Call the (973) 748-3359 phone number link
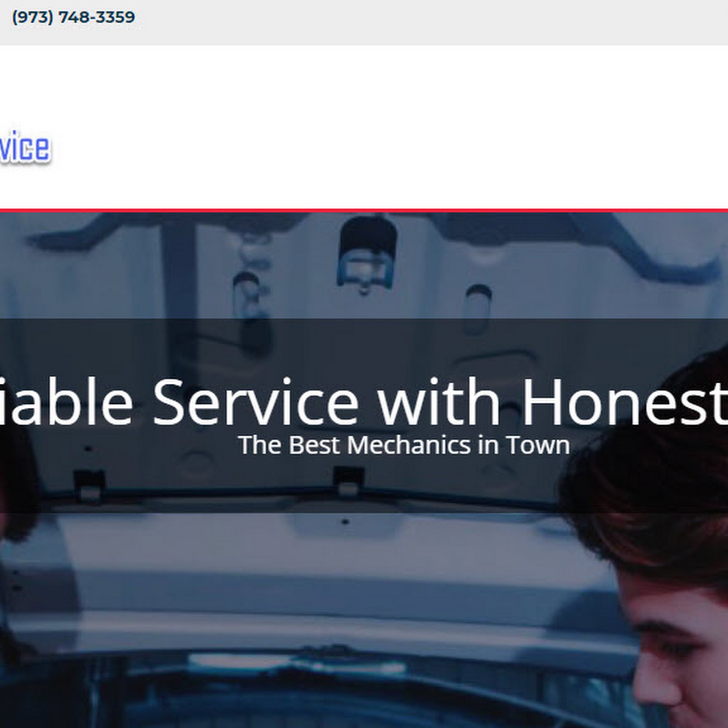This screenshot has width=728, height=728. tap(74, 17)
